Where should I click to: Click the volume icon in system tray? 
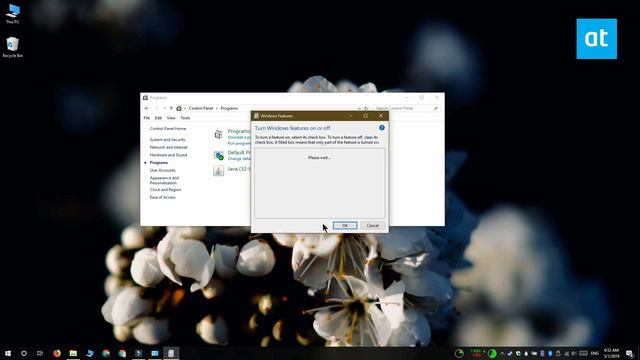(x=574, y=353)
